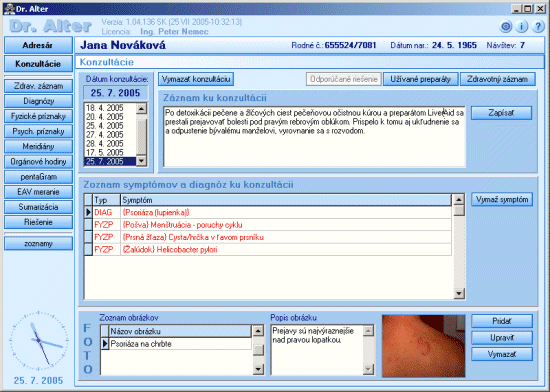Open Psych. príznaky section
Screen dimensions: 550x392
click(x=38, y=131)
